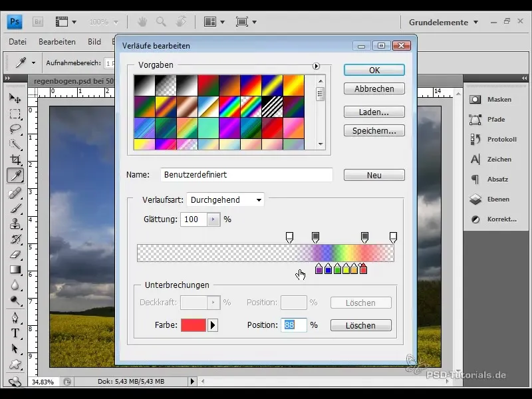The height and width of the screenshot is (399, 532).
Task: Open the Bild menu
Action: point(94,42)
